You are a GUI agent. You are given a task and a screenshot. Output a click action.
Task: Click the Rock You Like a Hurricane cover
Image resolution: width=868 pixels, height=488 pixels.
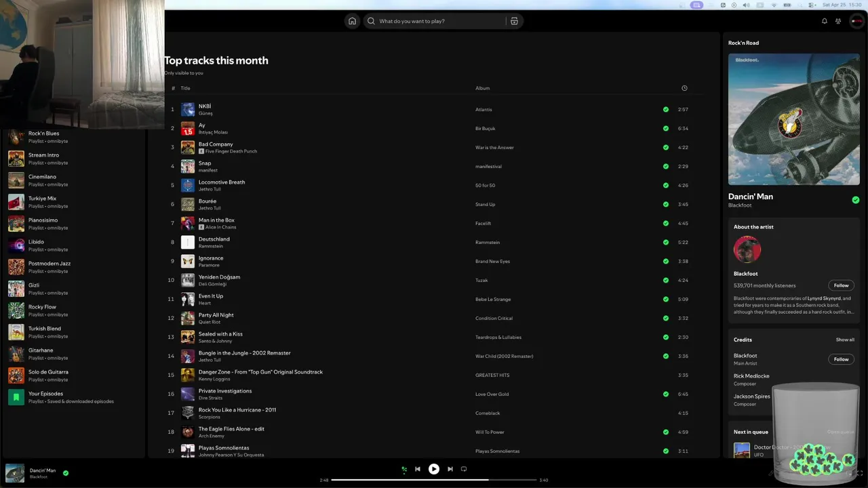(x=188, y=413)
